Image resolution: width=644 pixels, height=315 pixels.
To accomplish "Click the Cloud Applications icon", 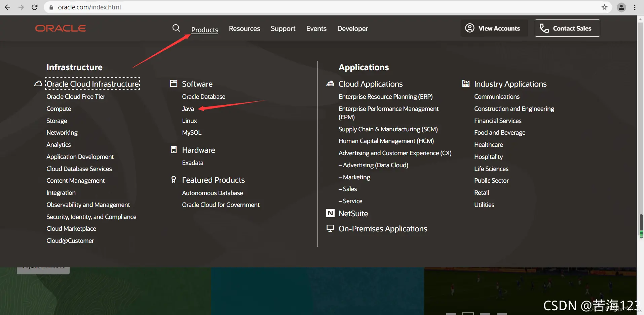I will [x=330, y=84].
